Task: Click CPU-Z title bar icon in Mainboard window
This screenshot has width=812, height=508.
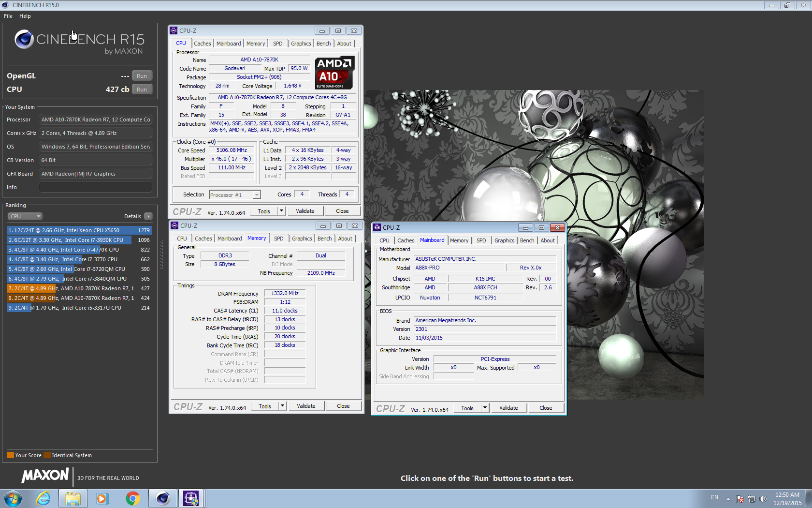Action: [377, 227]
